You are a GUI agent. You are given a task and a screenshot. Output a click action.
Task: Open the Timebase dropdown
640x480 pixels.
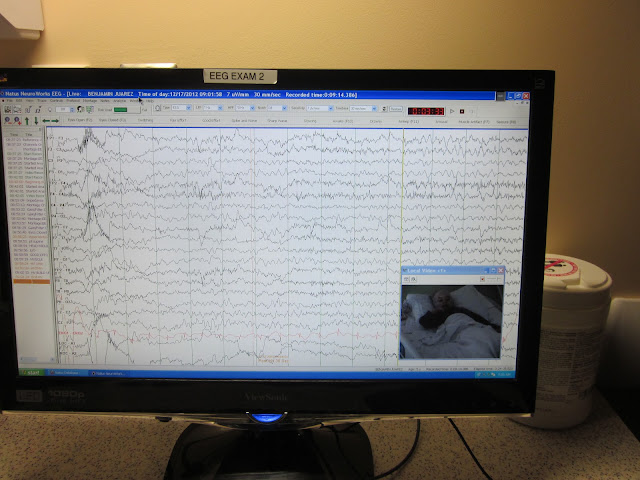[x=363, y=109]
